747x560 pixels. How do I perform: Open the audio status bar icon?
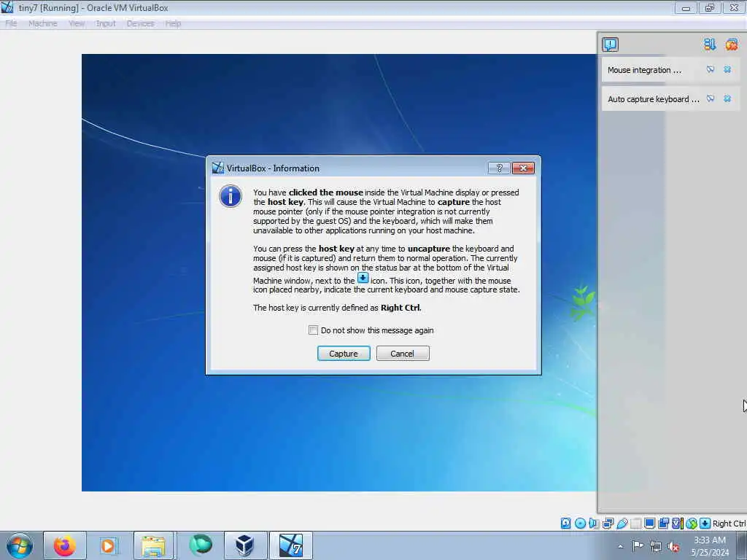(594, 524)
